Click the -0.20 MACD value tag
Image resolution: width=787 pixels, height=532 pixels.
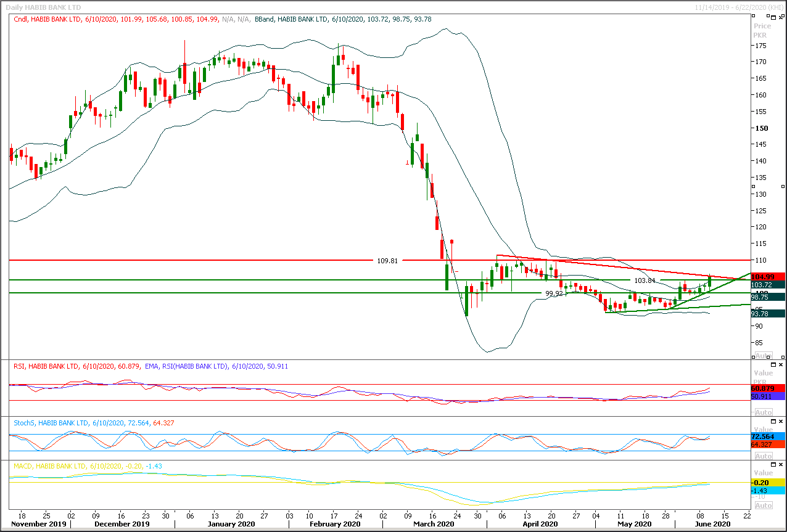767,482
